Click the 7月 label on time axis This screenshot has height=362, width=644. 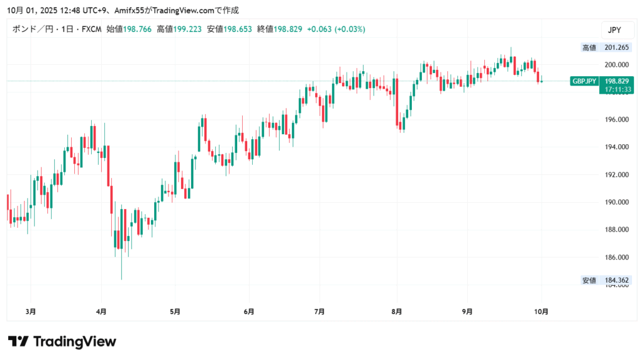pyautogui.click(x=319, y=312)
